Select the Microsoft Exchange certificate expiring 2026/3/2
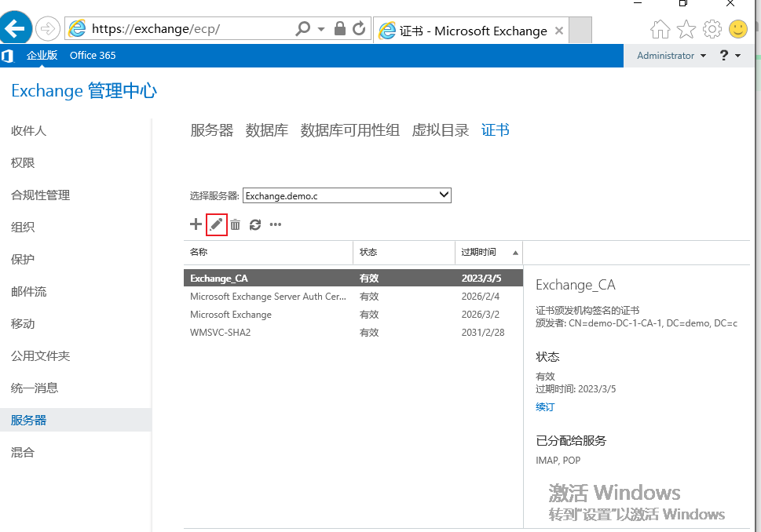 (353, 314)
